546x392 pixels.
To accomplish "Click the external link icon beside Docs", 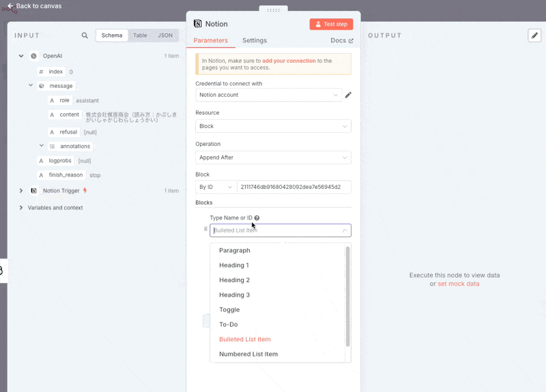I will 351,41.
